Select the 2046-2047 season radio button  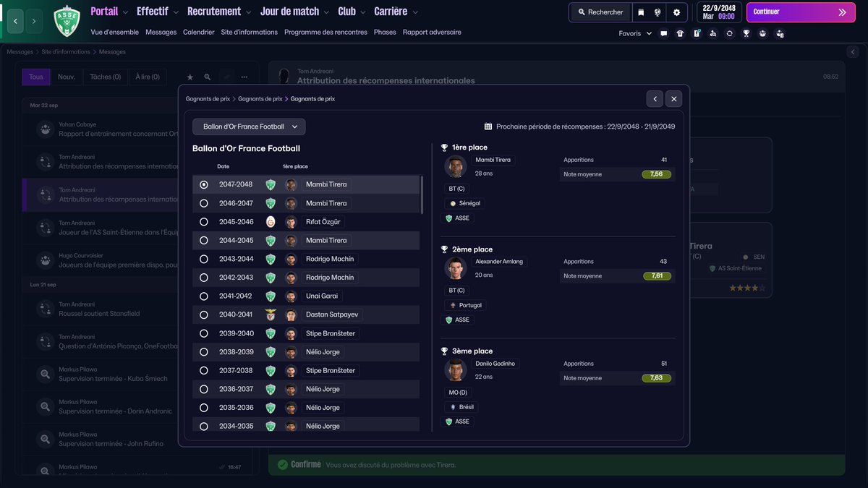pos(204,203)
